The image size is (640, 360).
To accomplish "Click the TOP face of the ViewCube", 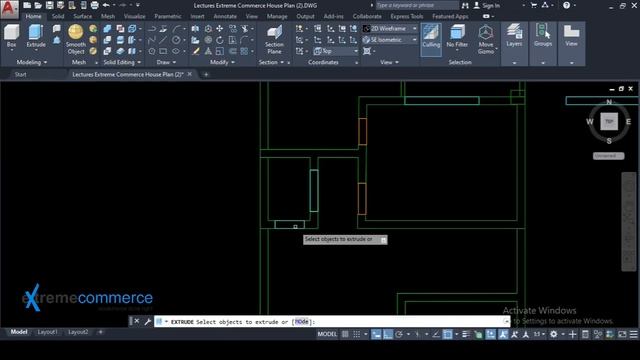I will pyautogui.click(x=609, y=121).
